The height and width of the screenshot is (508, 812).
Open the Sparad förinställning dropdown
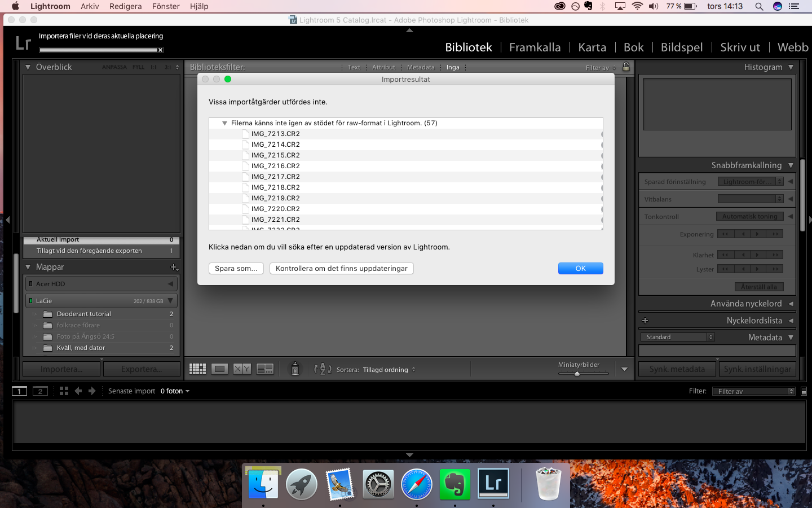[x=751, y=182]
